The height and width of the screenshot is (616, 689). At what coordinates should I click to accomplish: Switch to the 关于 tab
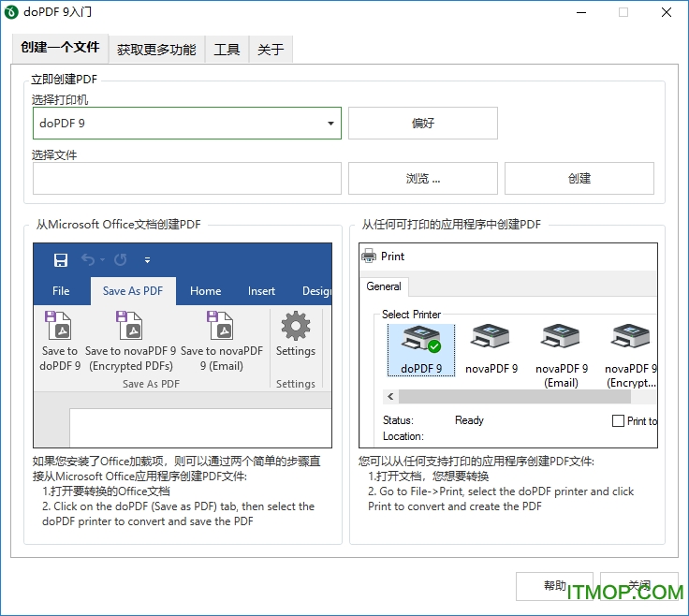271,50
